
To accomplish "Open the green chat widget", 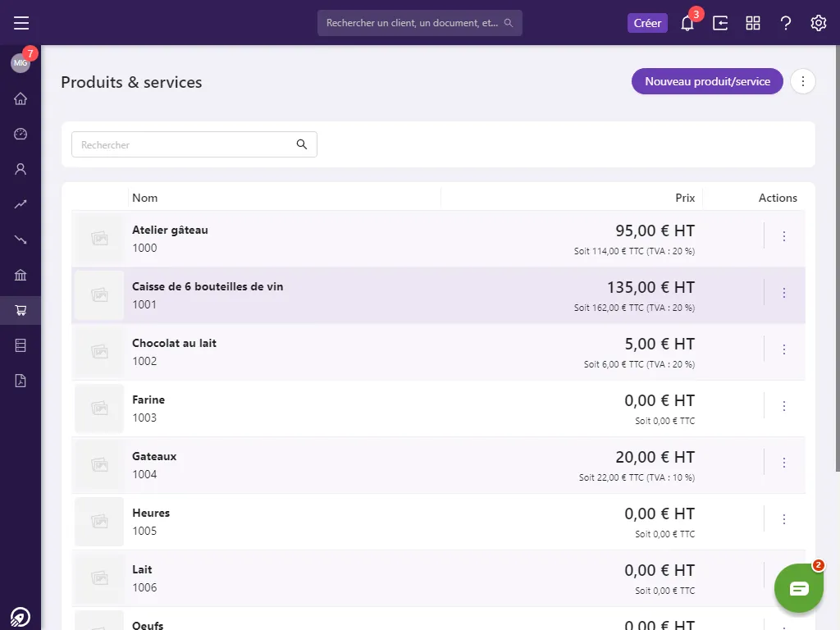I will click(x=798, y=588).
